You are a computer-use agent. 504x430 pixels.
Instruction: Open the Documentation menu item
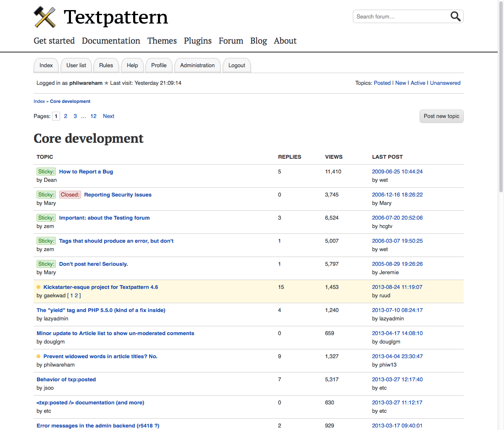click(x=111, y=41)
